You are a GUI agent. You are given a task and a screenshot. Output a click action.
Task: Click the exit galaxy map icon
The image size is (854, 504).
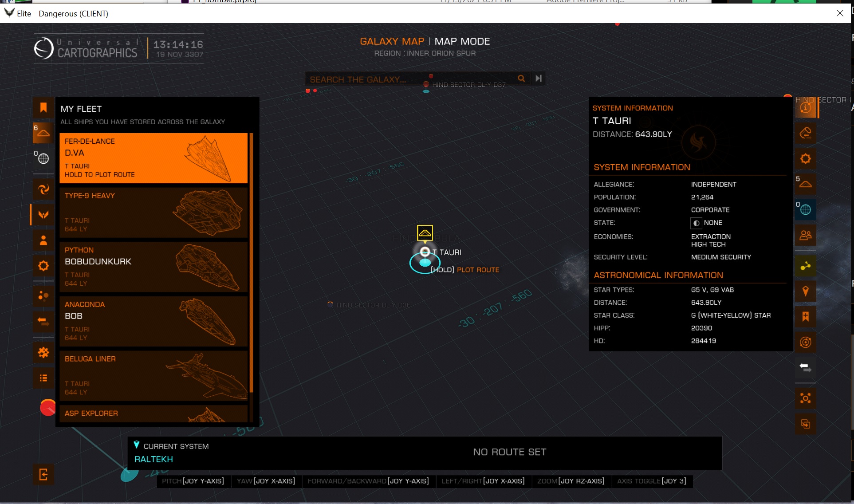tap(43, 474)
